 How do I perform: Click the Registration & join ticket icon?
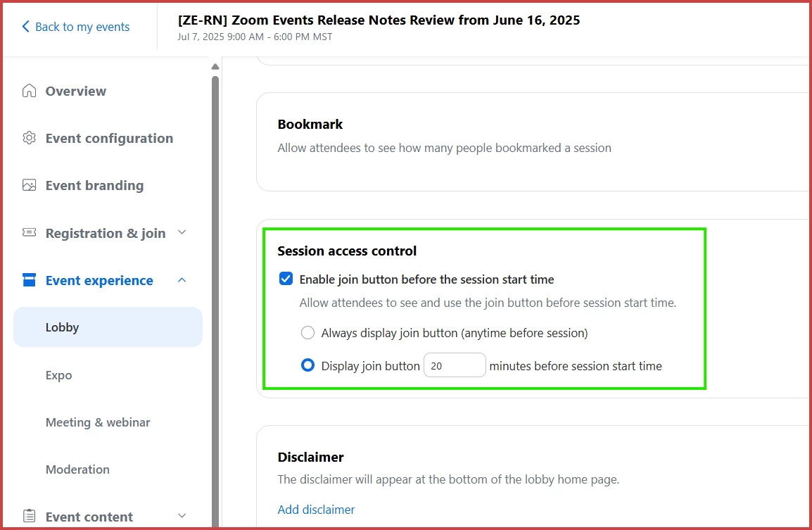(29, 232)
